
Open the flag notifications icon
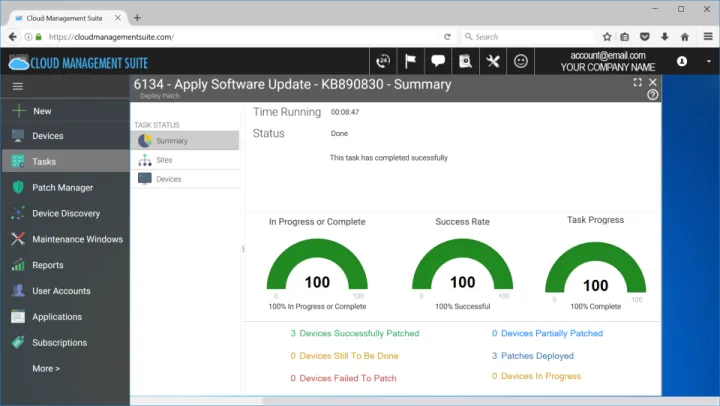pos(410,61)
